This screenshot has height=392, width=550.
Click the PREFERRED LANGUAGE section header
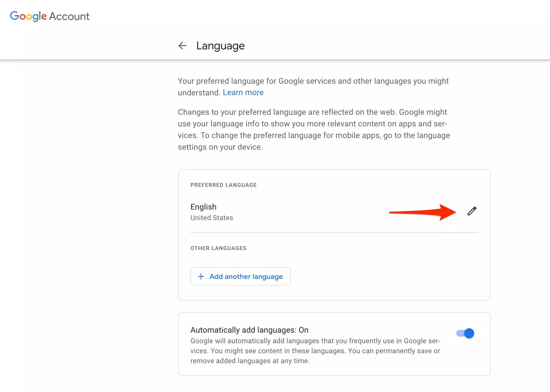pyautogui.click(x=223, y=185)
